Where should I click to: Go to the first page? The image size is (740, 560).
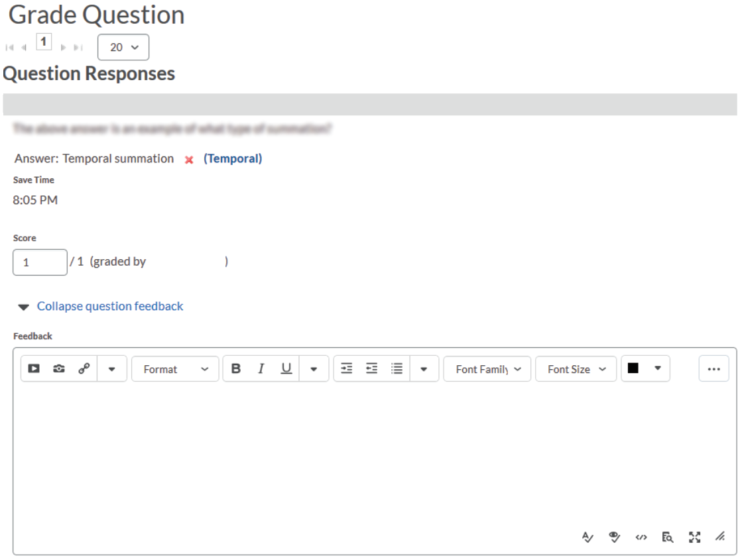[9, 47]
